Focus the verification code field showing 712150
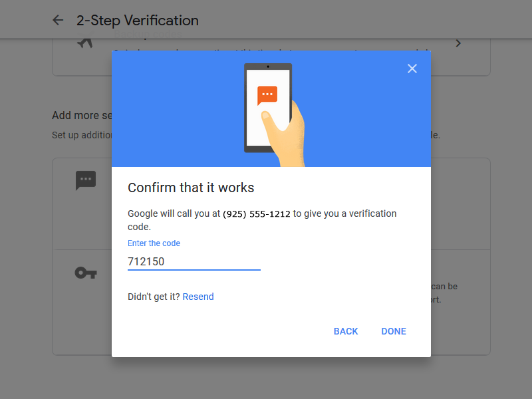The width and height of the screenshot is (532, 399). point(194,261)
